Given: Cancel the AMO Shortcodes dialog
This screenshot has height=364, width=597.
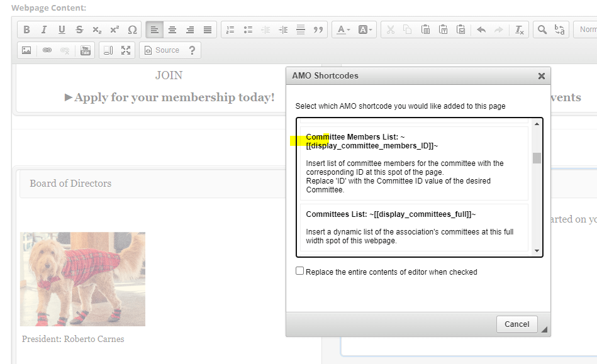Looking at the screenshot, I should coord(516,324).
